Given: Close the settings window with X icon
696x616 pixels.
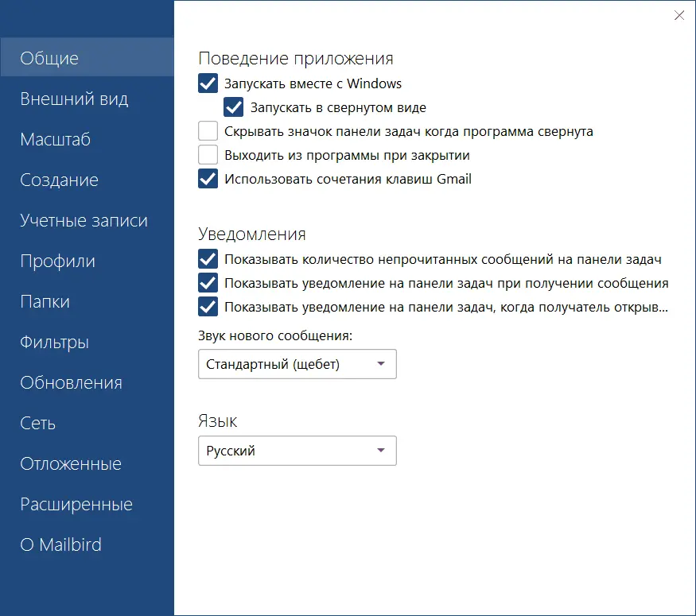Looking at the screenshot, I should click(679, 15).
